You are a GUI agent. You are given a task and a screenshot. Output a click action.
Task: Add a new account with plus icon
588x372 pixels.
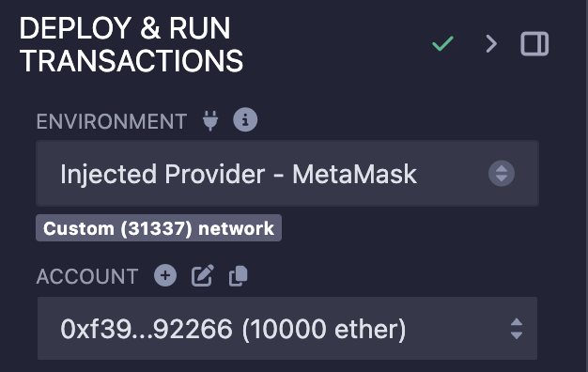point(165,275)
